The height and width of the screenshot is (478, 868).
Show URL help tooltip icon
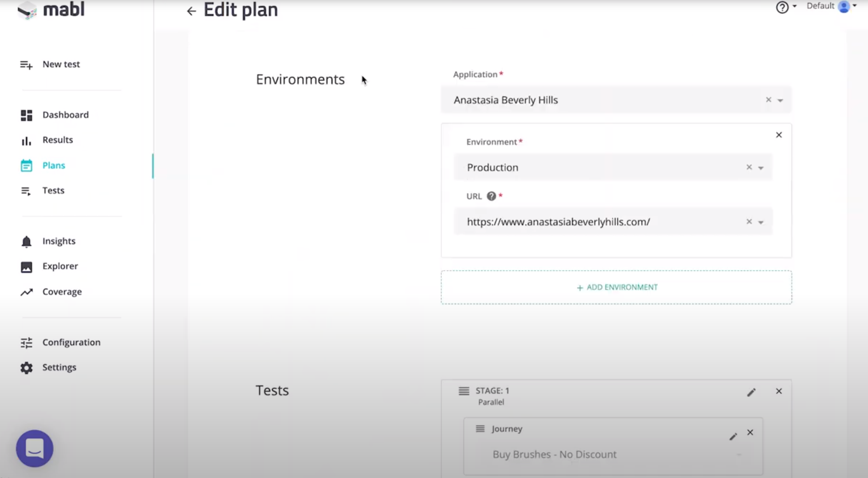[491, 196]
